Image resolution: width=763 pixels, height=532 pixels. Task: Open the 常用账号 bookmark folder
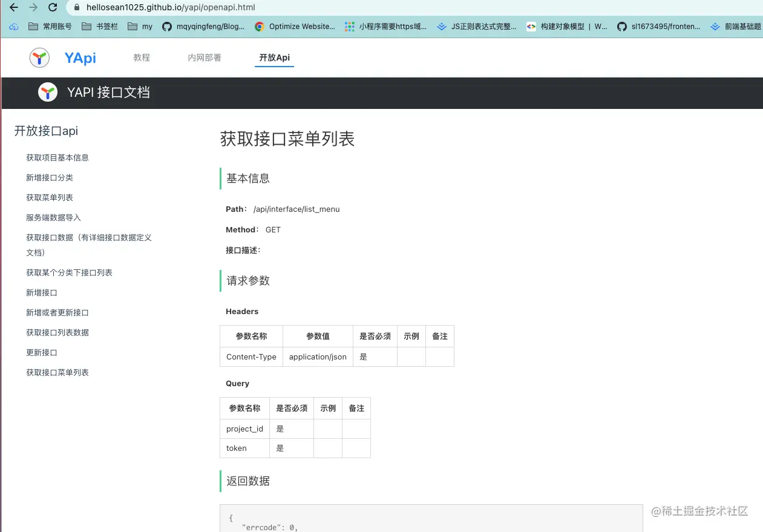tap(50, 27)
